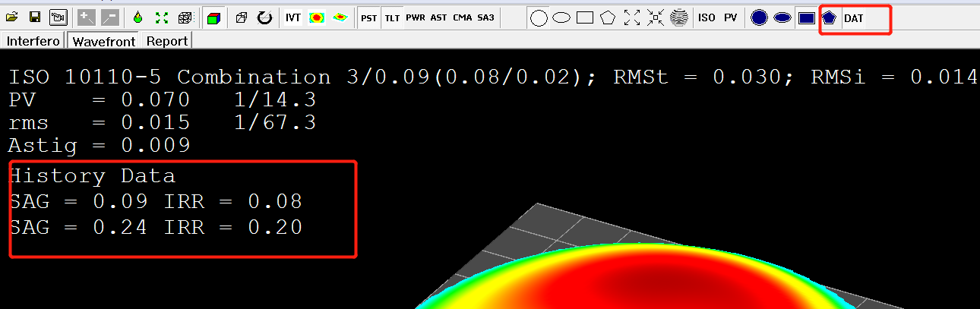980x309 pixels.
Task: Click the outward arrows expand mask icon
Action: click(632, 18)
